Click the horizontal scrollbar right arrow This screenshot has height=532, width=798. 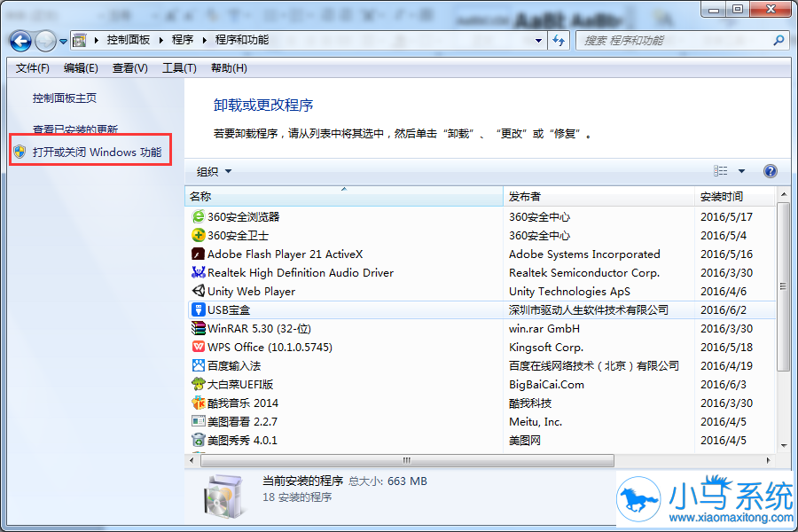pos(769,460)
